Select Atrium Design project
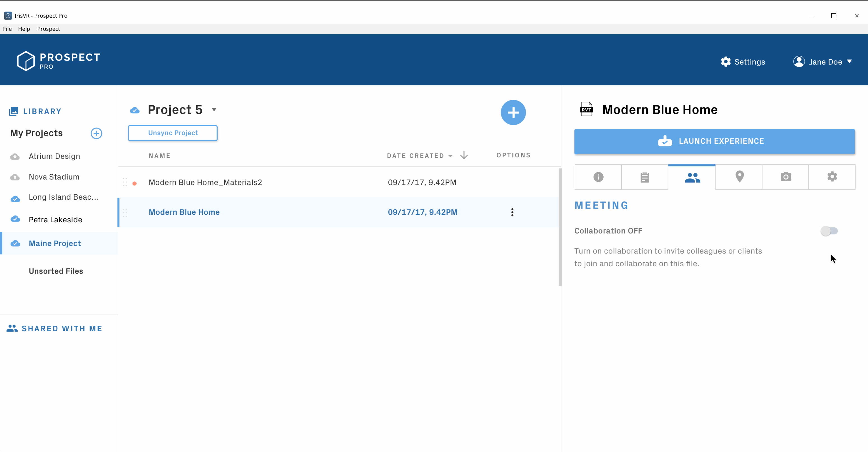868x452 pixels. click(x=54, y=156)
